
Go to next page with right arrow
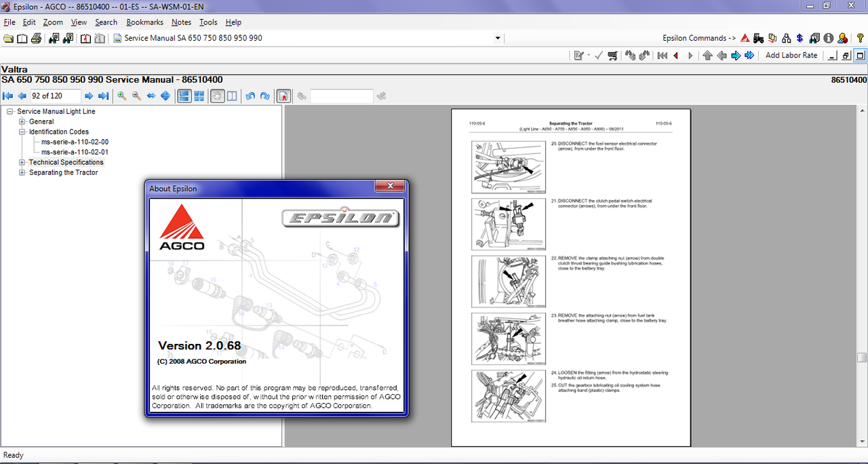89,96
